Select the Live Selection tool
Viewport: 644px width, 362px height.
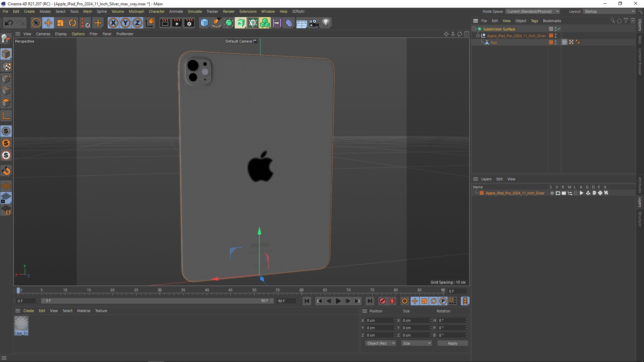[36, 23]
